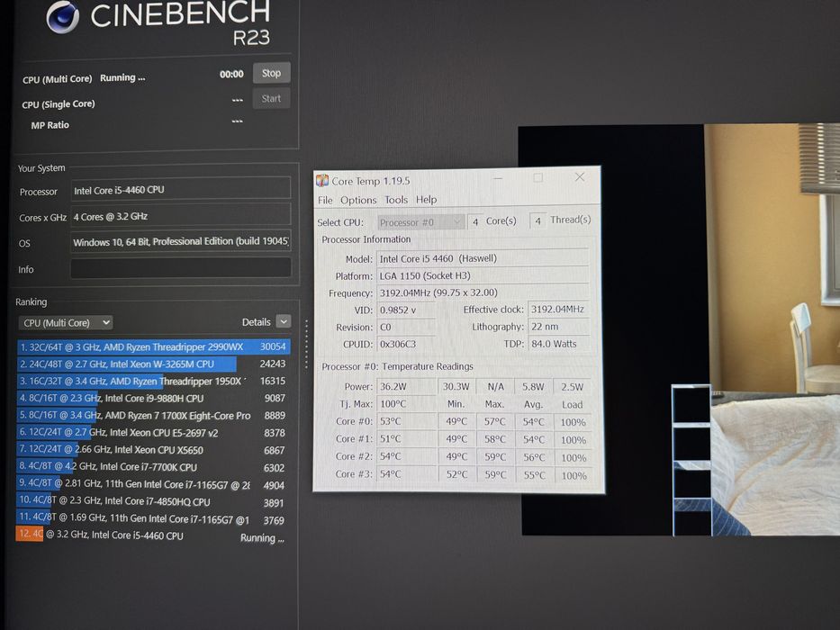Image resolution: width=840 pixels, height=630 pixels.
Task: Click the CPUID value 0x306C3
Action: (x=405, y=344)
